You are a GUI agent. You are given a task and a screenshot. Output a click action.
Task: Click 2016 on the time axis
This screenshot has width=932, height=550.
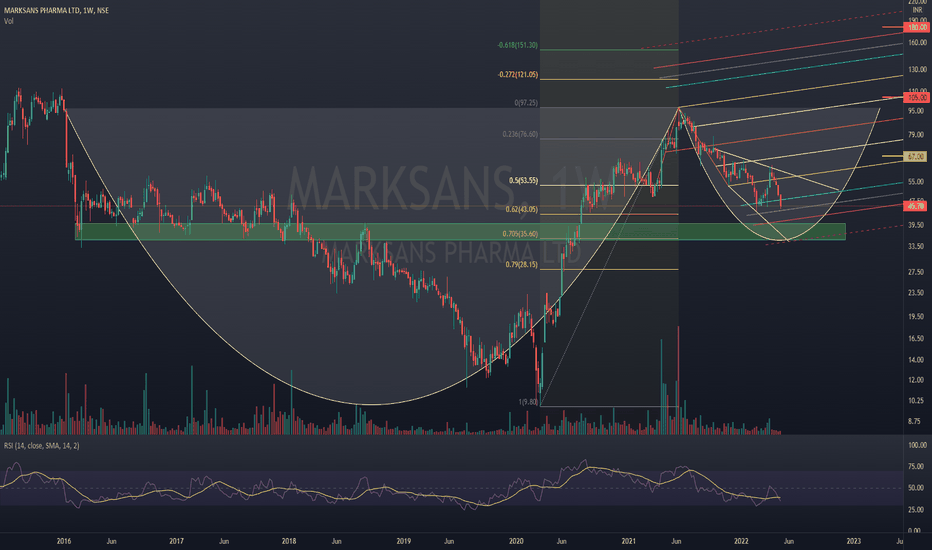click(x=64, y=541)
